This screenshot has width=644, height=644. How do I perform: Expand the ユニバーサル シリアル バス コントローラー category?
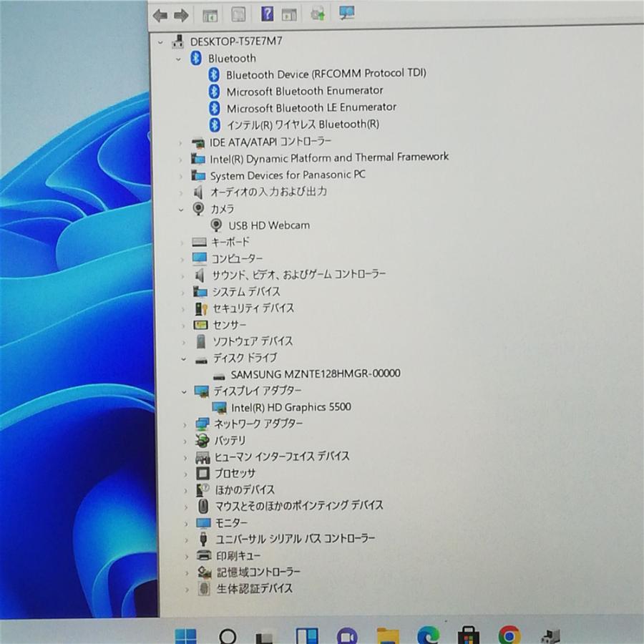coord(187,540)
